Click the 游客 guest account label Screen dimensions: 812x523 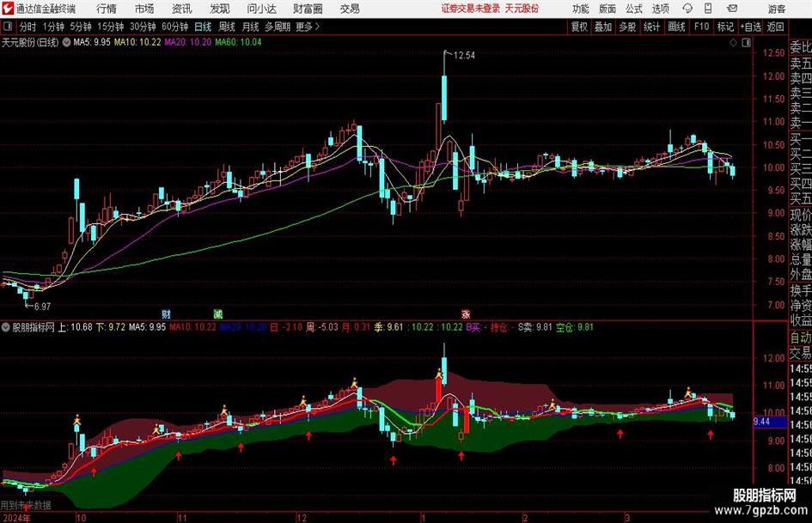click(776, 9)
